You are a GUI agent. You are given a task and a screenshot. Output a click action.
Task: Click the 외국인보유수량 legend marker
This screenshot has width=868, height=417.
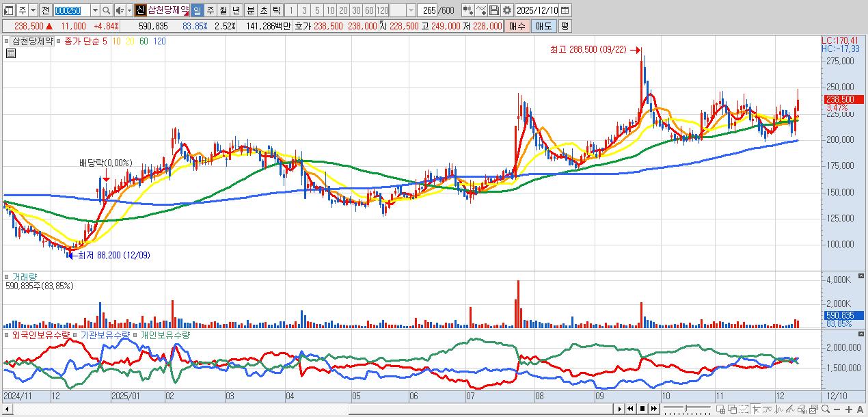click(x=7, y=335)
